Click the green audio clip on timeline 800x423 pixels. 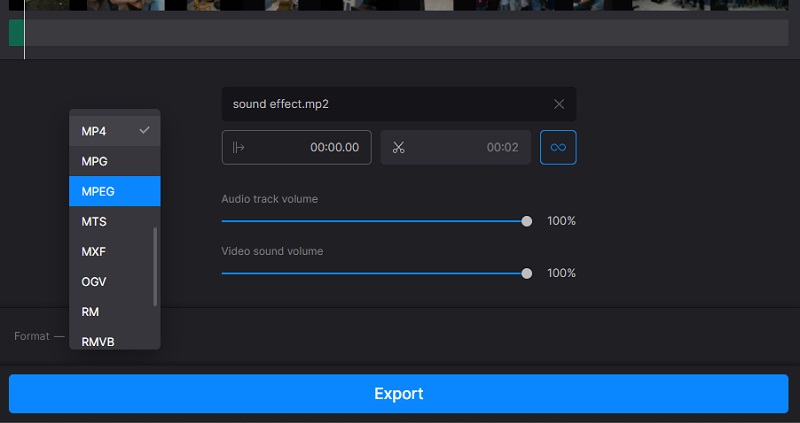16,33
